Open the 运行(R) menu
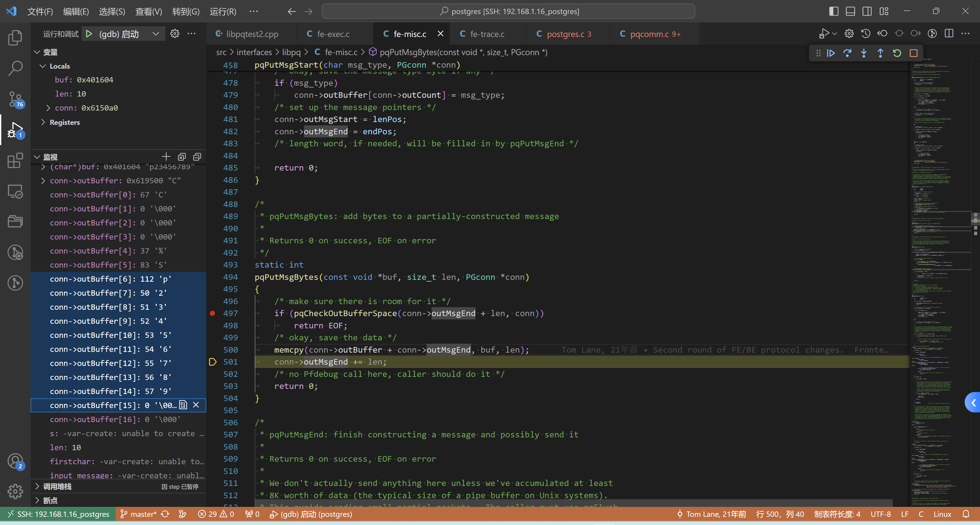Viewport: 980px width, 525px height. click(x=223, y=11)
